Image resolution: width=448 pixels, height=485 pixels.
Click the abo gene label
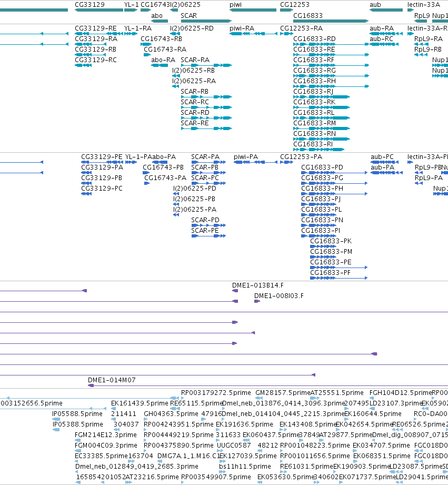157,15
